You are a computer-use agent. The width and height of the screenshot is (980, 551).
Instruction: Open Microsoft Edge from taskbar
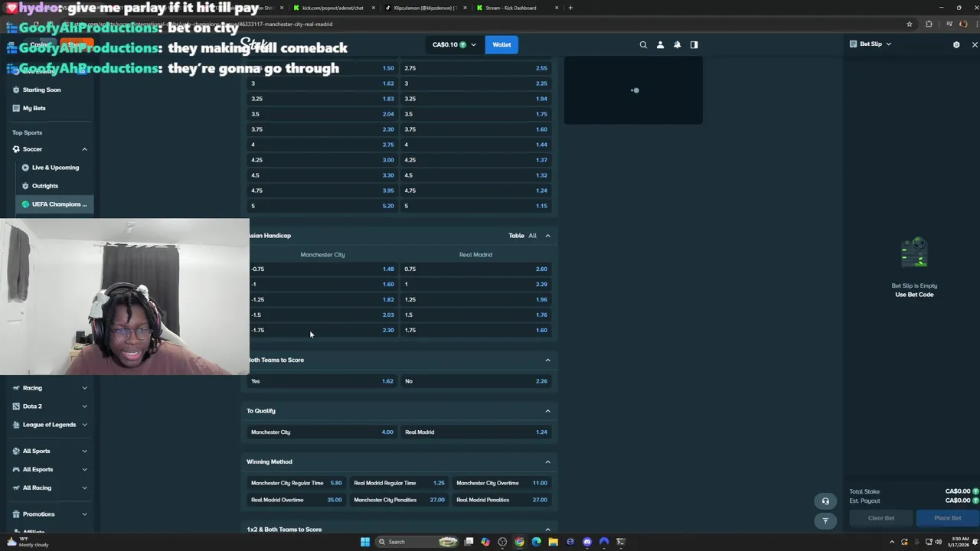point(536,542)
